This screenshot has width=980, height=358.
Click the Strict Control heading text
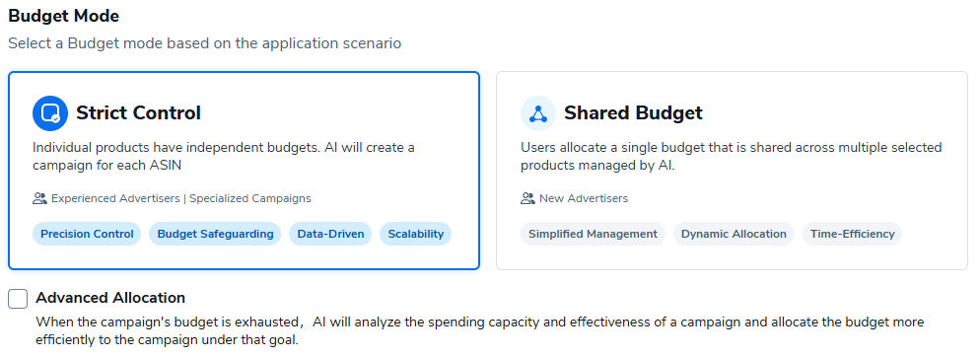pos(139,113)
